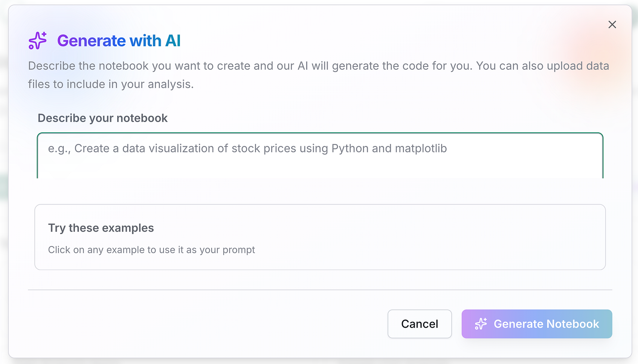Image resolution: width=638 pixels, height=364 pixels.
Task: Click the word "matplotlib" in the placeholder
Action: (x=421, y=148)
